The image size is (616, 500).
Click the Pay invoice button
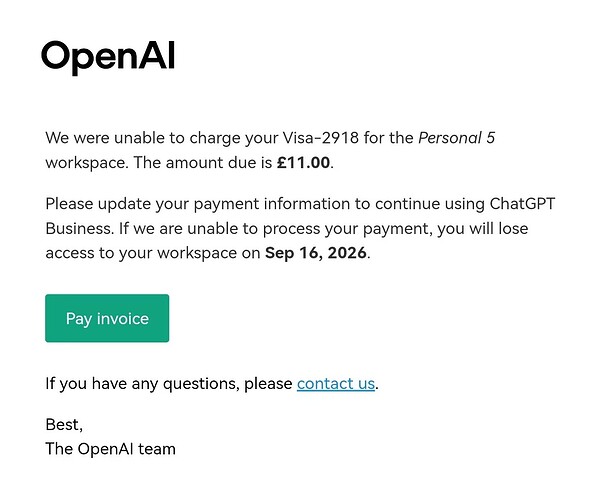pyautogui.click(x=107, y=318)
